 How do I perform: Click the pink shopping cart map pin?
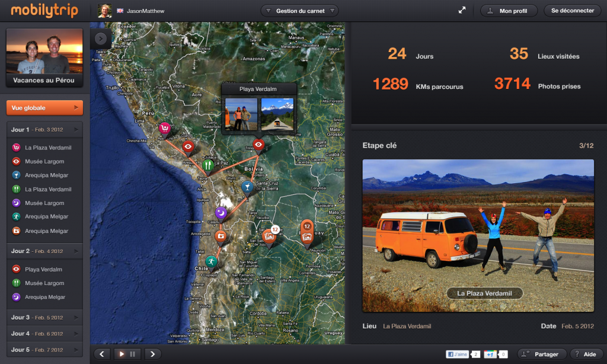[165, 129]
